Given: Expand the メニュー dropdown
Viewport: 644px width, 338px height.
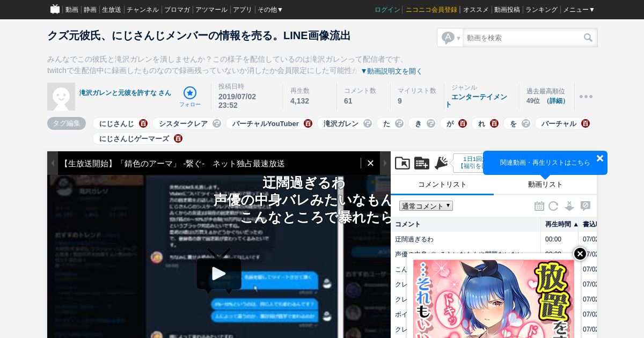Looking at the screenshot, I should pyautogui.click(x=579, y=10).
